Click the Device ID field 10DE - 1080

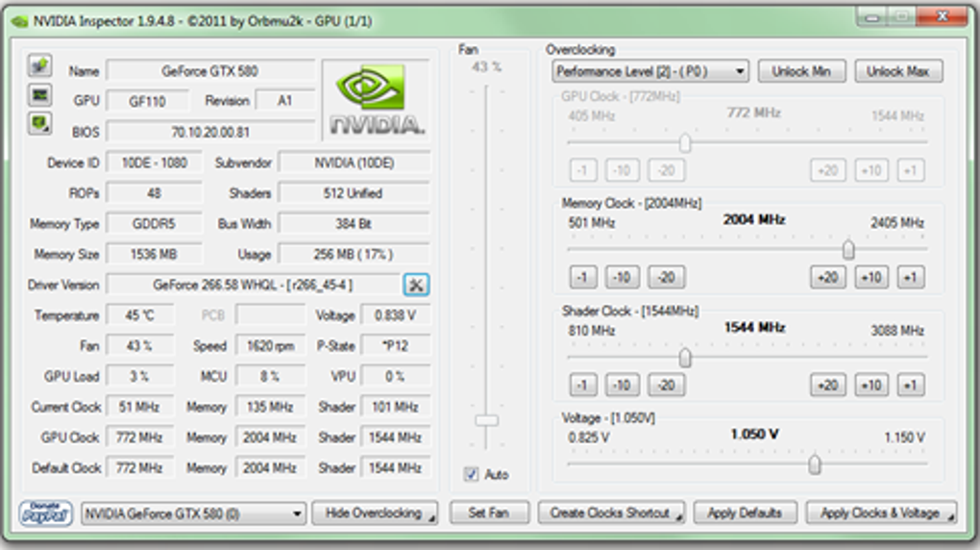[x=154, y=162]
